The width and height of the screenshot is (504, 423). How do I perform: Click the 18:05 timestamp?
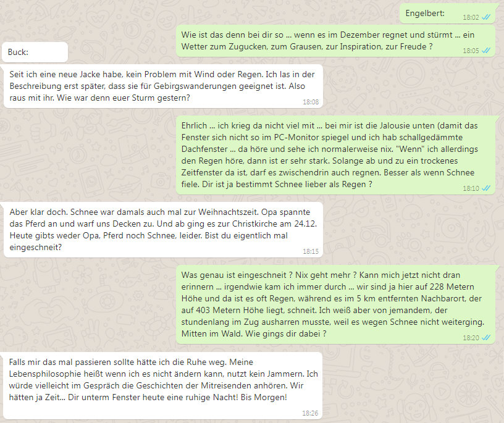tap(471, 51)
